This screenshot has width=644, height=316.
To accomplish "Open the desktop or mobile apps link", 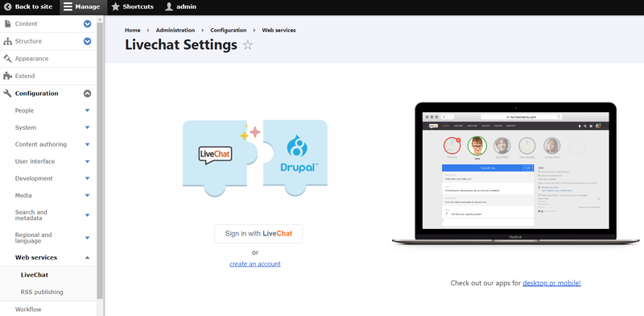I will [551, 283].
